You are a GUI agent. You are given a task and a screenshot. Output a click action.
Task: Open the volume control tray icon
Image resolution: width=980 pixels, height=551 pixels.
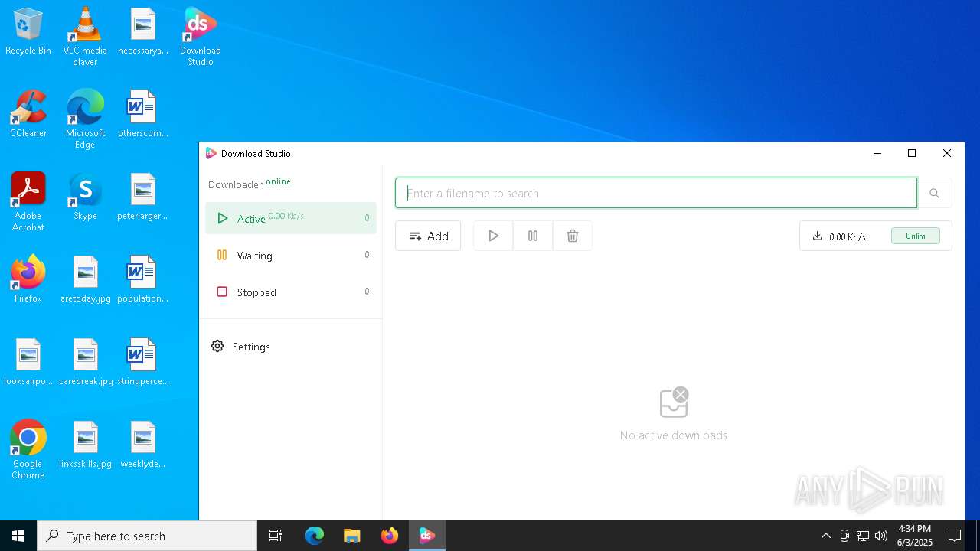[x=881, y=536]
